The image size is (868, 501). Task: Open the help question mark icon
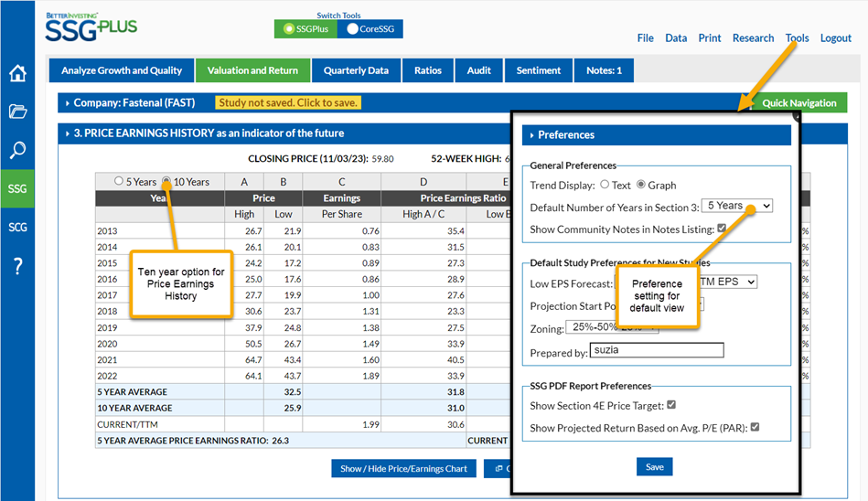pyautogui.click(x=17, y=266)
